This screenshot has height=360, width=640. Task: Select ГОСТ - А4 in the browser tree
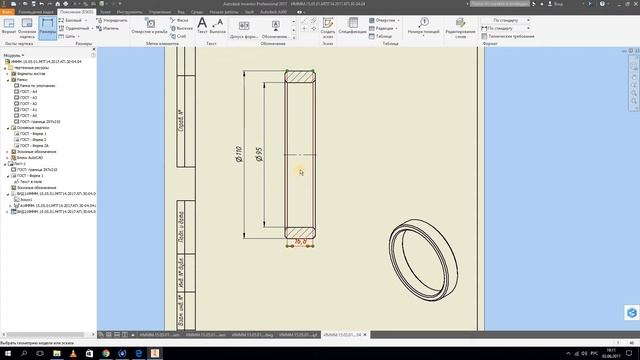pos(26,92)
